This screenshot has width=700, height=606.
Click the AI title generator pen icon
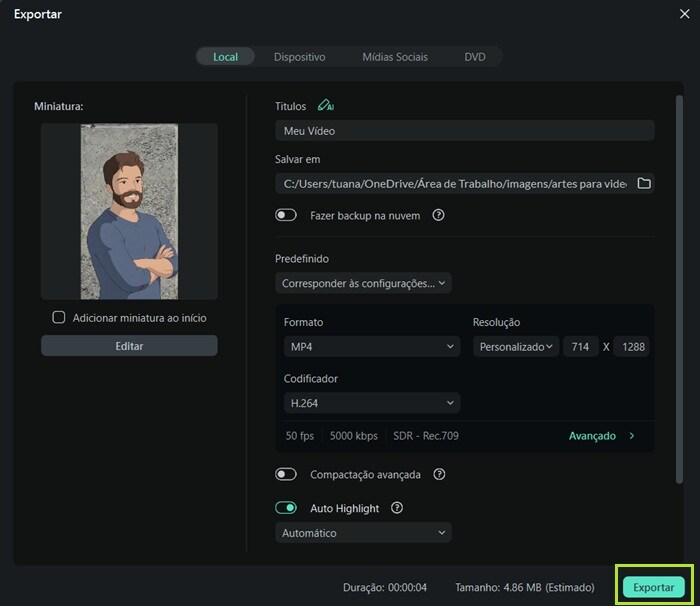click(x=325, y=105)
